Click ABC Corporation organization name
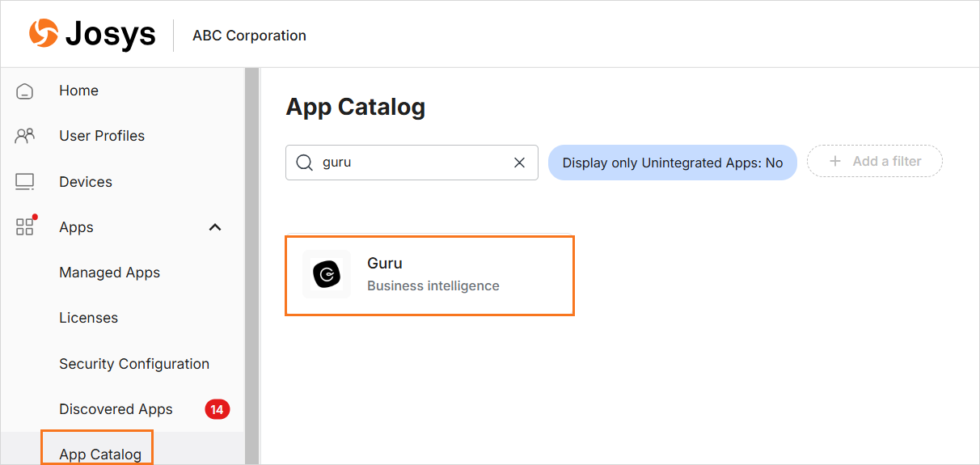The width and height of the screenshot is (980, 465). [249, 36]
